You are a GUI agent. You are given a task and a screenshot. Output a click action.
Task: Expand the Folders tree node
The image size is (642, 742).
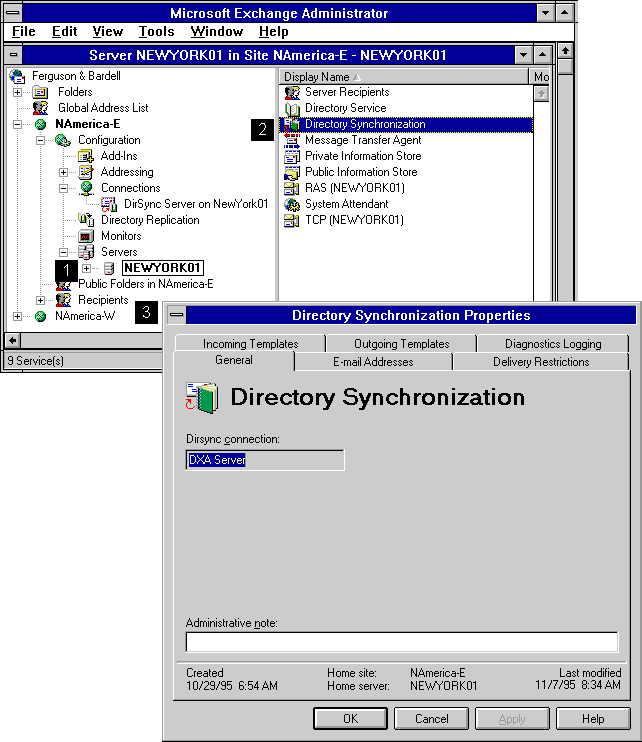click(x=18, y=92)
